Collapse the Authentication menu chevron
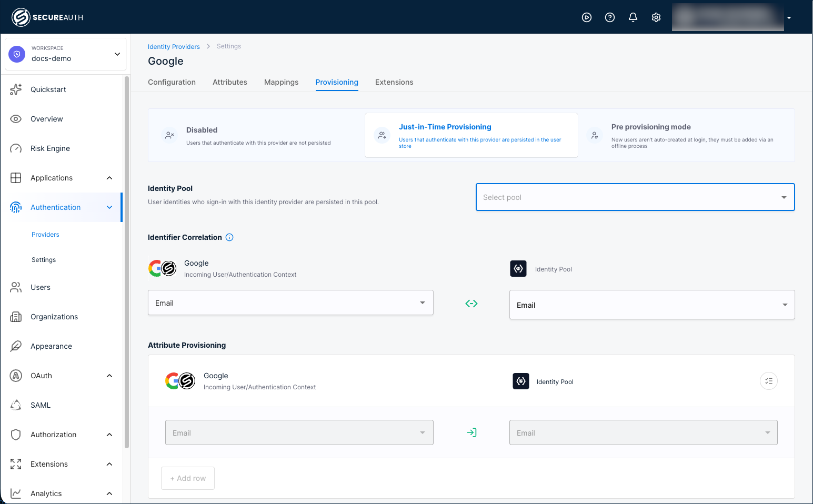The height and width of the screenshot is (504, 813). click(x=109, y=207)
